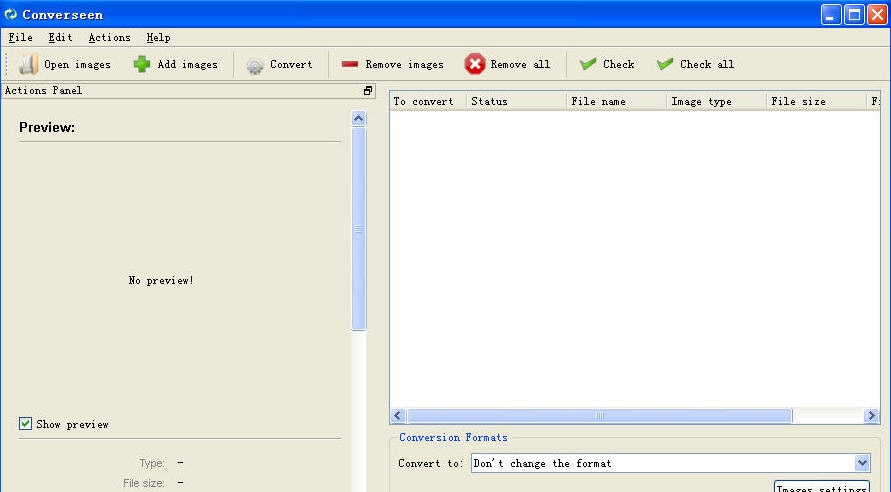Image resolution: width=891 pixels, height=492 pixels.
Task: Undock the Actions Panel with float icon
Action: 368,90
